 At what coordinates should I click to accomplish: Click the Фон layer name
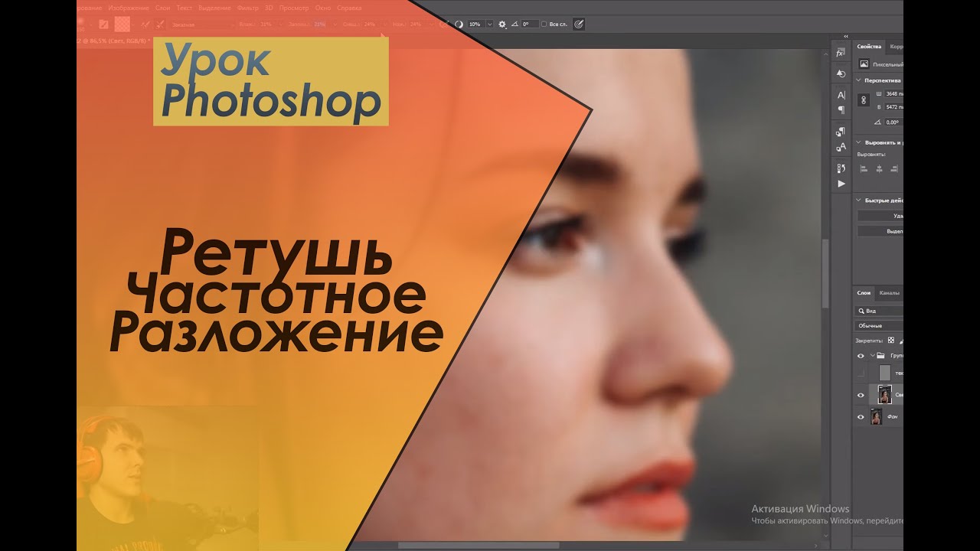click(893, 417)
